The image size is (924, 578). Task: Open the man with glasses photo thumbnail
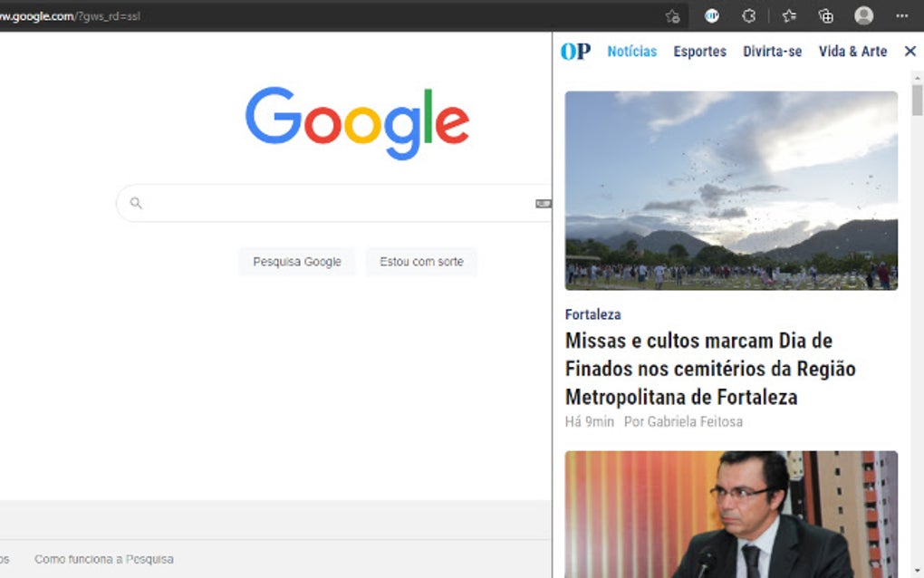coord(731,515)
